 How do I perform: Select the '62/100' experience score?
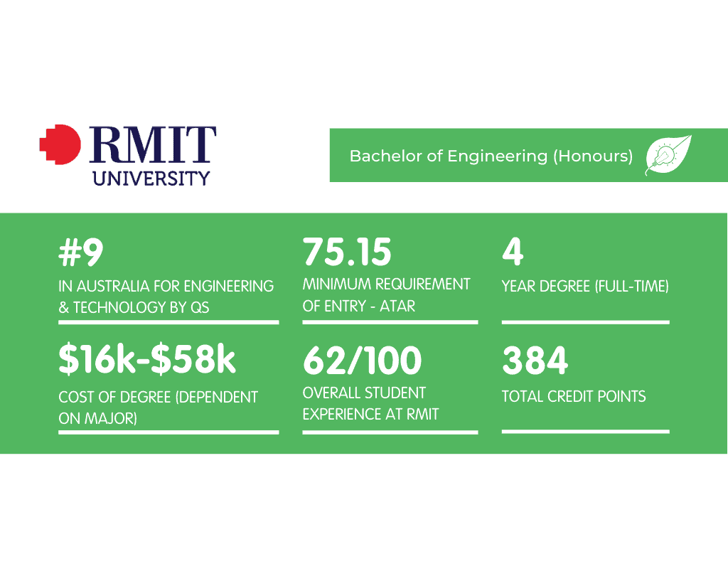tap(363, 361)
